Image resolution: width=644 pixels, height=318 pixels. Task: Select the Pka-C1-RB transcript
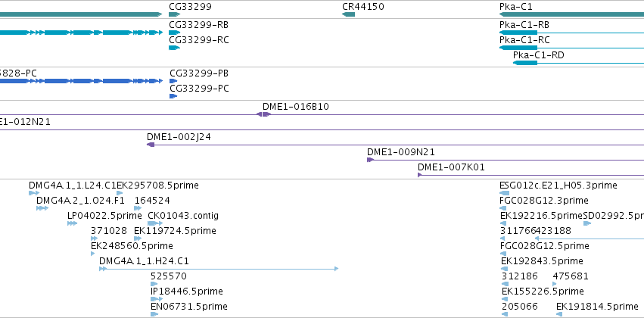point(571,33)
